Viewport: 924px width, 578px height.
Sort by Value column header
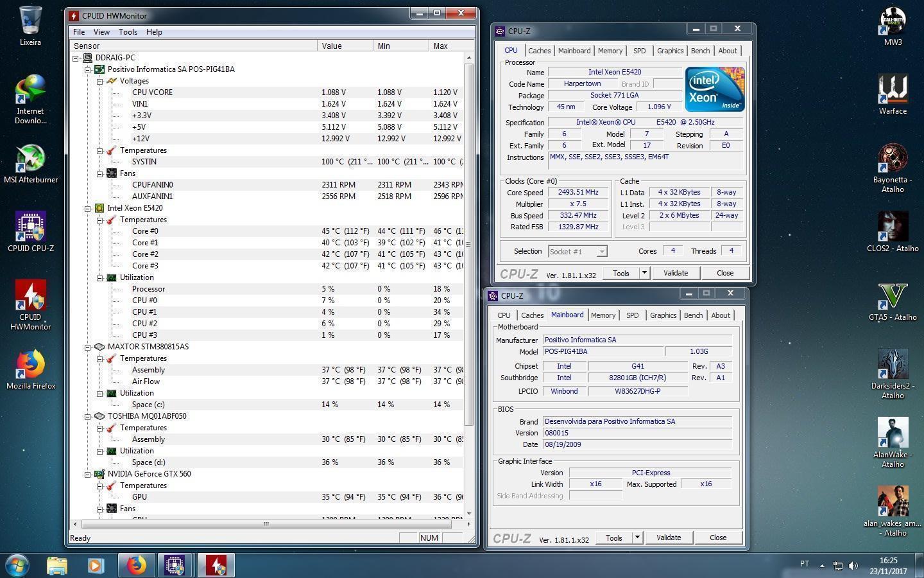coord(345,46)
